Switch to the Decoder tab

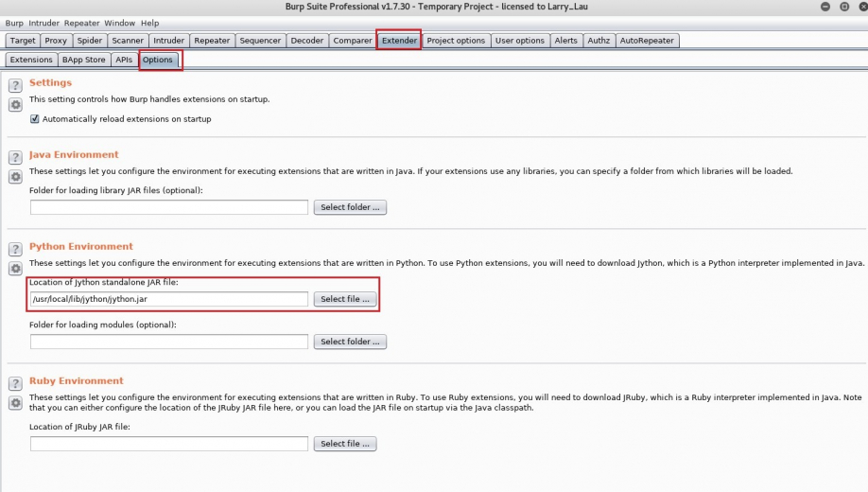coord(307,41)
